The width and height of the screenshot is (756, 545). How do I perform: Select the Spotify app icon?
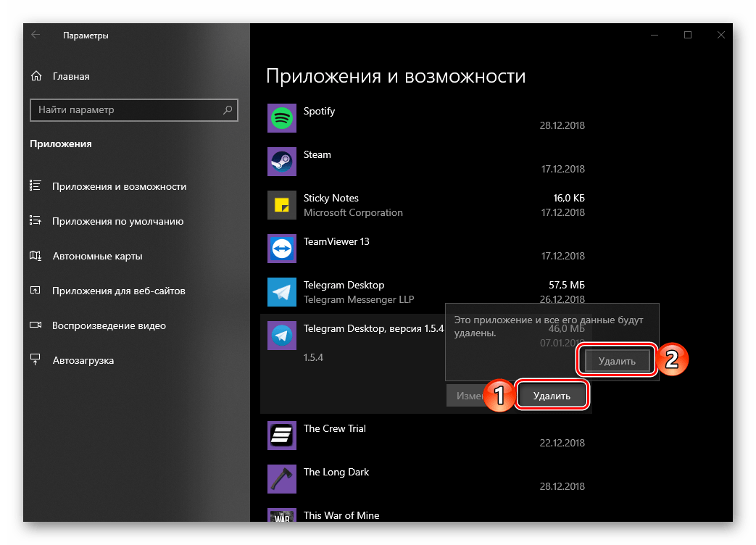(281, 117)
